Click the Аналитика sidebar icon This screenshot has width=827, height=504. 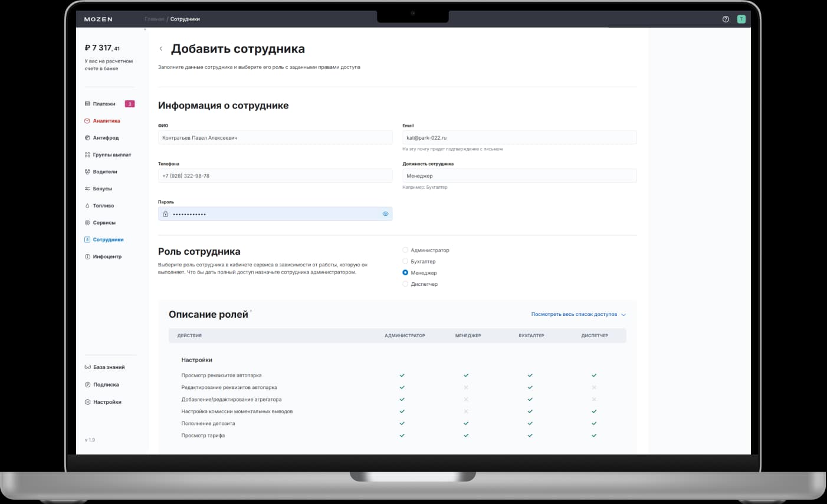pyautogui.click(x=87, y=121)
